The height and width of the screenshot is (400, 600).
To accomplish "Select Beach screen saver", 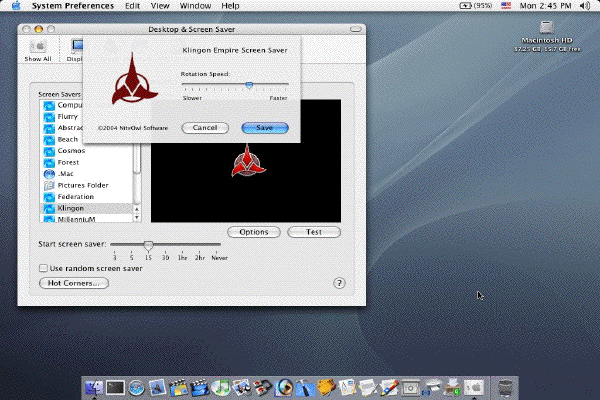I will (x=86, y=139).
